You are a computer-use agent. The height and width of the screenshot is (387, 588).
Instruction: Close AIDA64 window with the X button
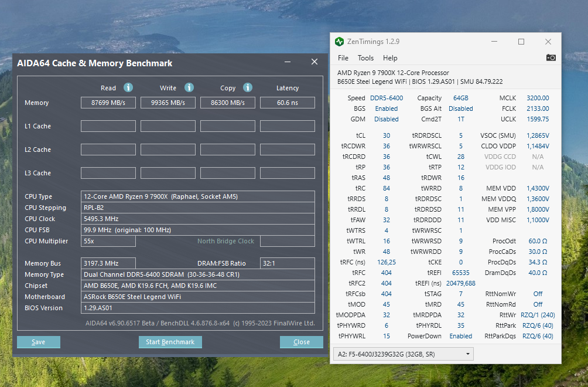tap(314, 62)
